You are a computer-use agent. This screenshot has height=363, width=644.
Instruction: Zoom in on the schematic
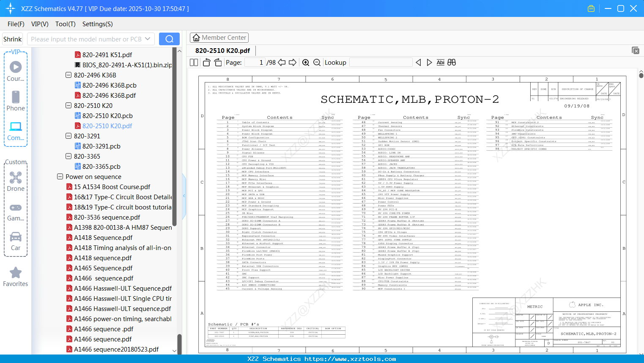[x=306, y=63]
